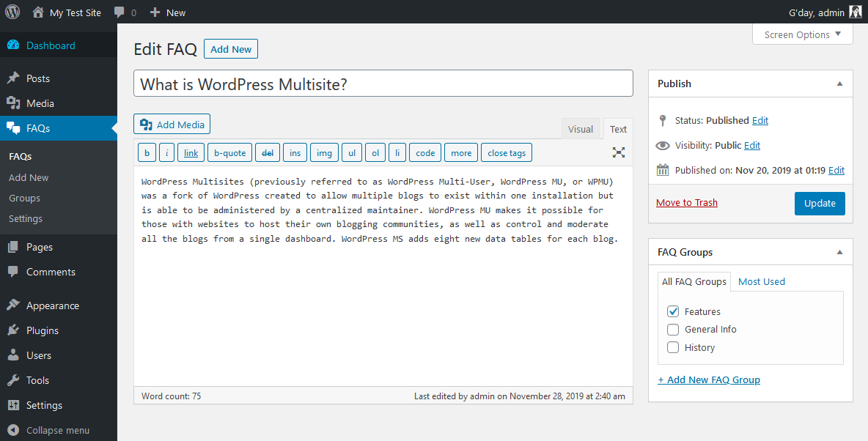Viewport: 868px width, 441px height.
Task: Insert deleted text with del button
Action: (268, 152)
